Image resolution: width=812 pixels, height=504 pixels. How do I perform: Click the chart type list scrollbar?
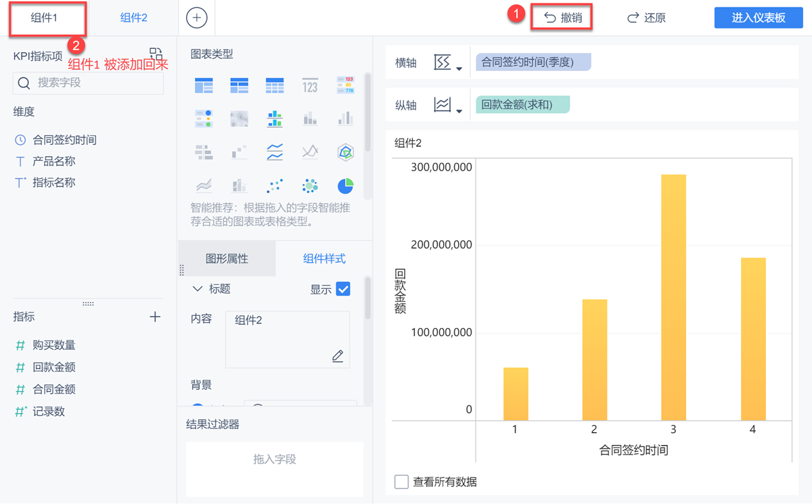coord(368,112)
